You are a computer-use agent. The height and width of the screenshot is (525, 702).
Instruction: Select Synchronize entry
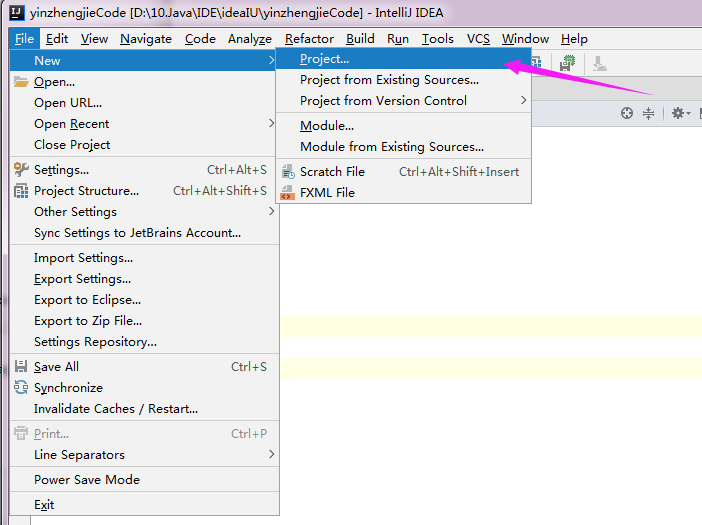click(144, 388)
